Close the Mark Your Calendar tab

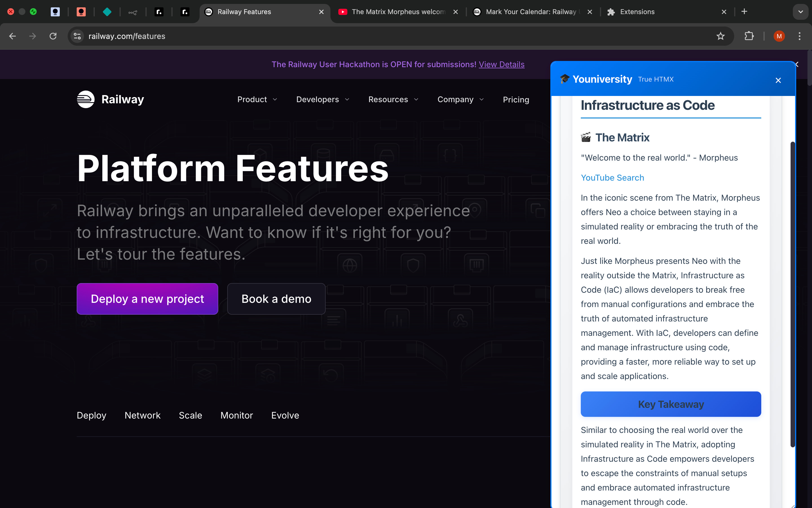[x=590, y=12]
